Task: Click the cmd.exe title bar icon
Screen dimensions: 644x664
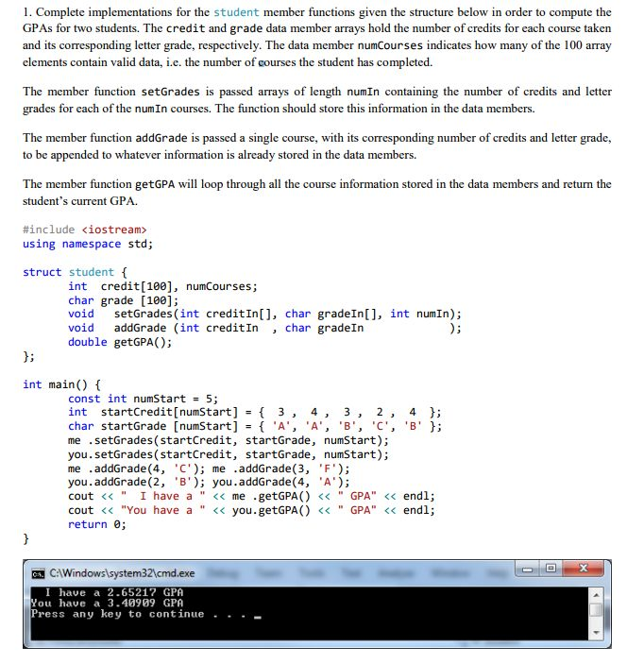Action: 38,574
